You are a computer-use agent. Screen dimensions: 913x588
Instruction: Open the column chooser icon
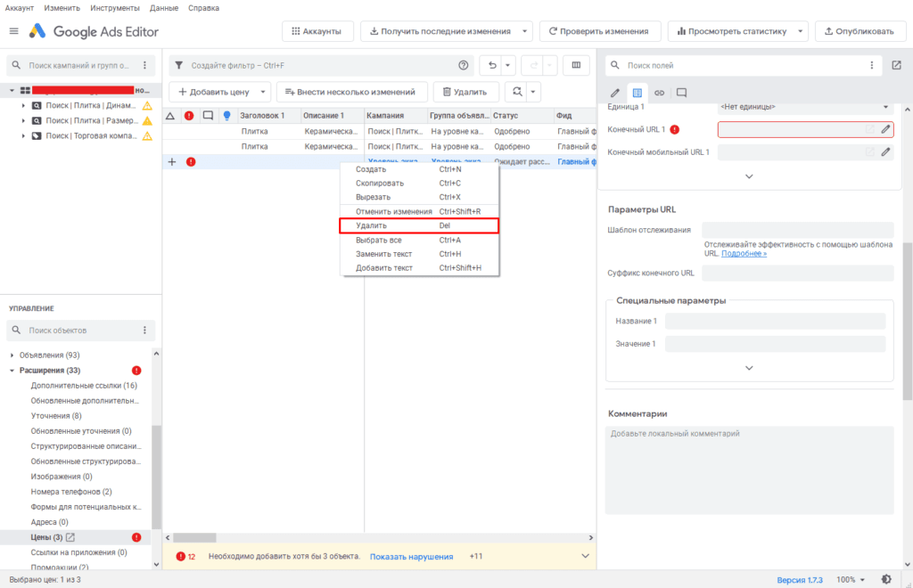coord(576,65)
